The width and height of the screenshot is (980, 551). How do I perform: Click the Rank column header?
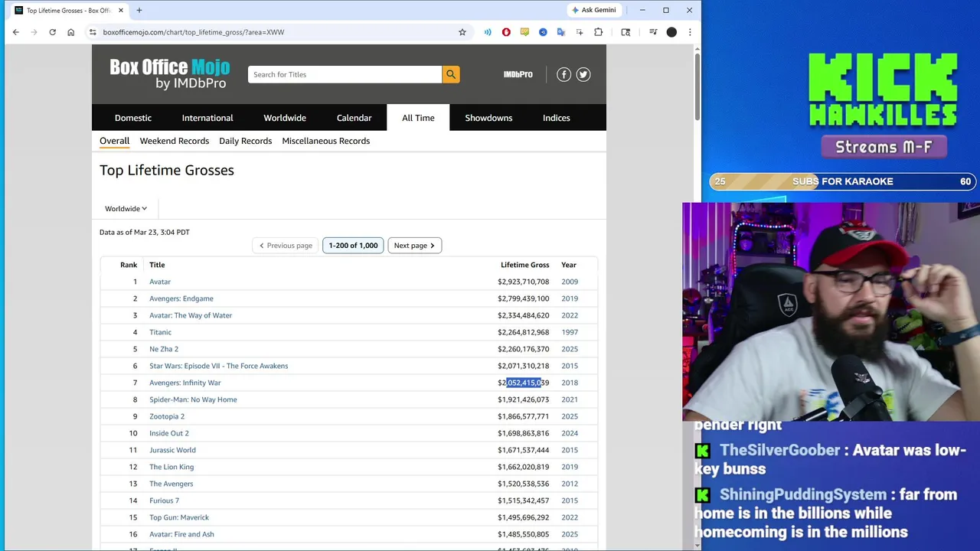[x=129, y=265]
